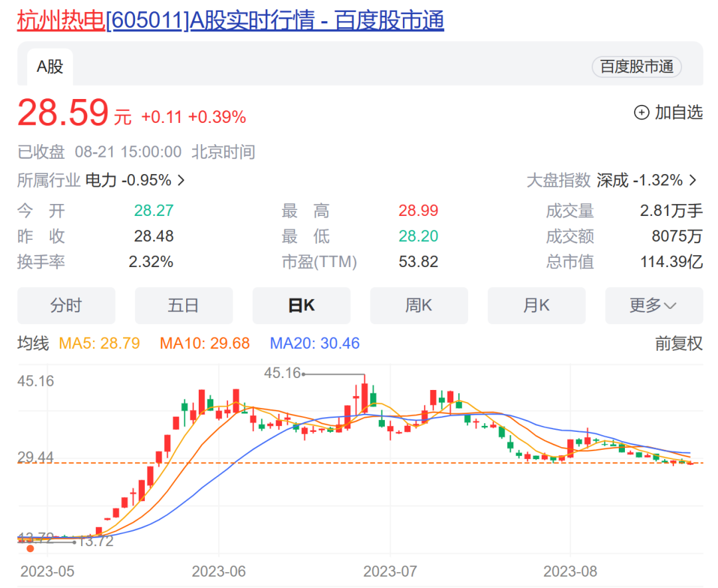The width and height of the screenshot is (718, 588).
Task: Click the 29.44 price axis label
Action: point(35,457)
